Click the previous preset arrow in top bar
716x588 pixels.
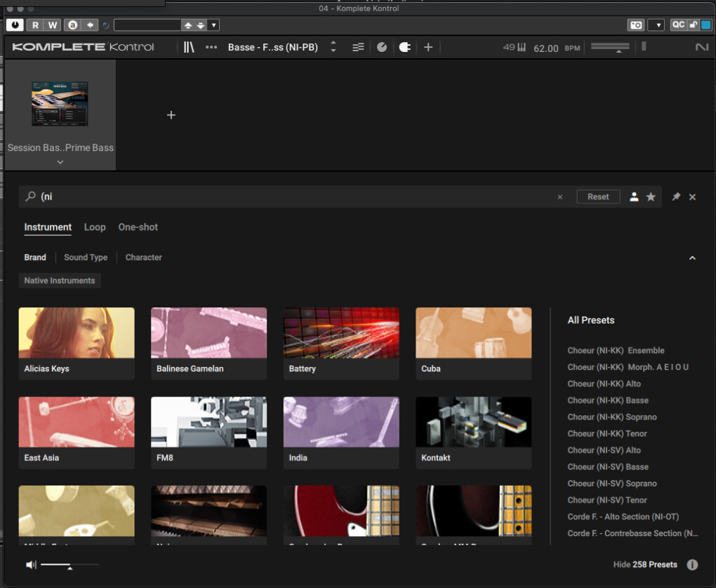tap(187, 25)
